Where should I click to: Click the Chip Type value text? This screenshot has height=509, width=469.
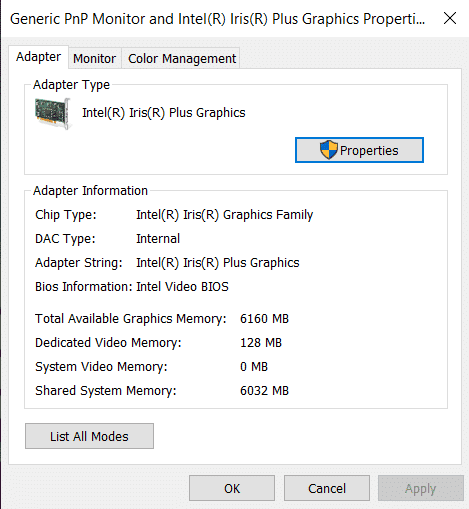[225, 215]
